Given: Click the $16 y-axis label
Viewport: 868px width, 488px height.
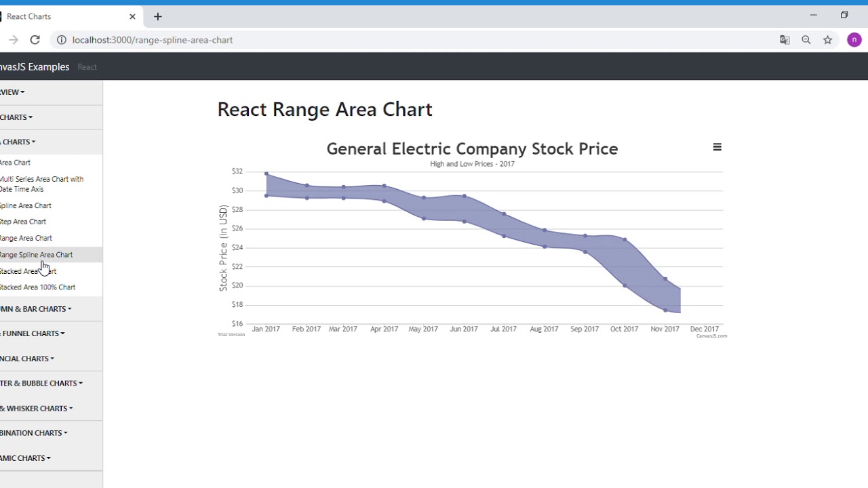Looking at the screenshot, I should pyautogui.click(x=237, y=323).
